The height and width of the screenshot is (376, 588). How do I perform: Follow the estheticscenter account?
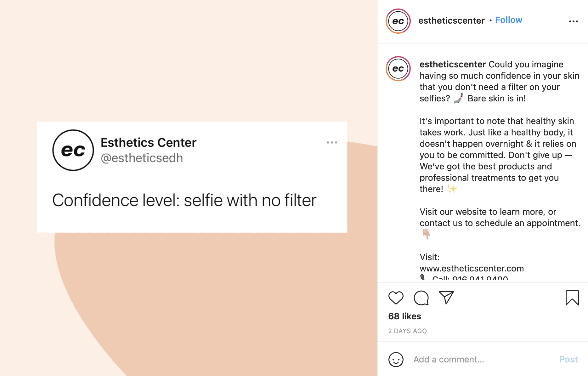tap(508, 20)
